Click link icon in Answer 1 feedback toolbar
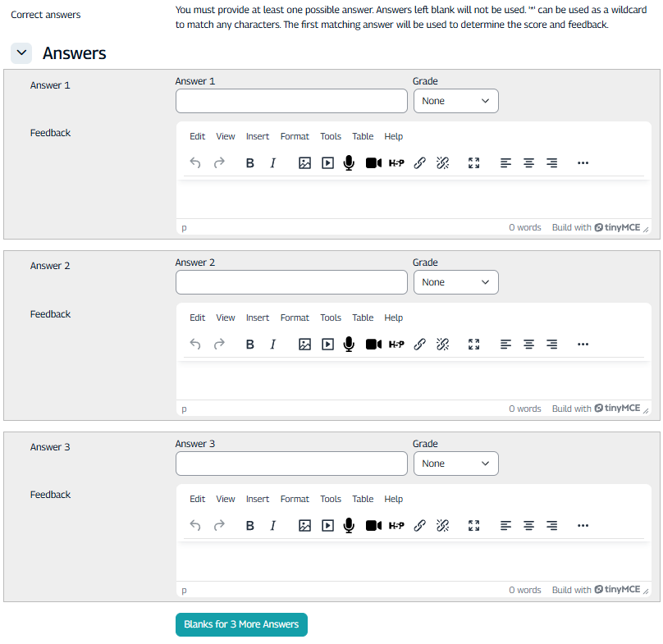This screenshot has width=663, height=644. click(419, 163)
